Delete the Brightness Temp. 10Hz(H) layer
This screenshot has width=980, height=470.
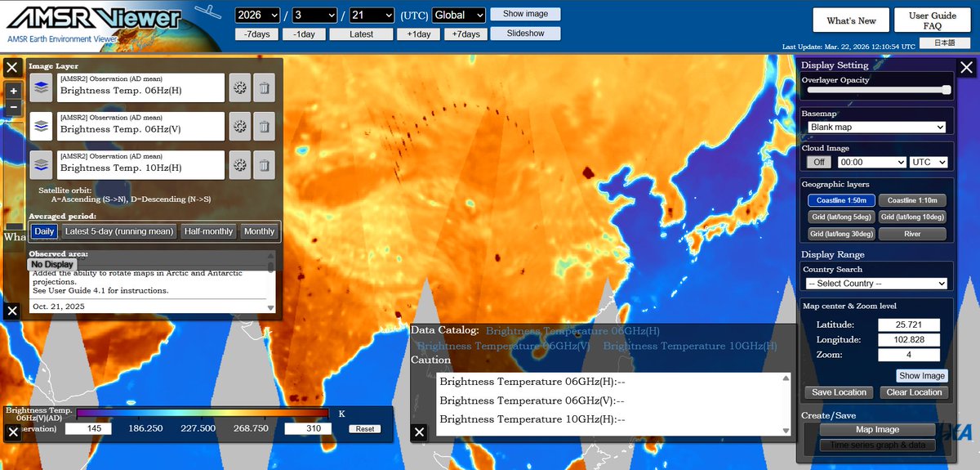coord(264,164)
